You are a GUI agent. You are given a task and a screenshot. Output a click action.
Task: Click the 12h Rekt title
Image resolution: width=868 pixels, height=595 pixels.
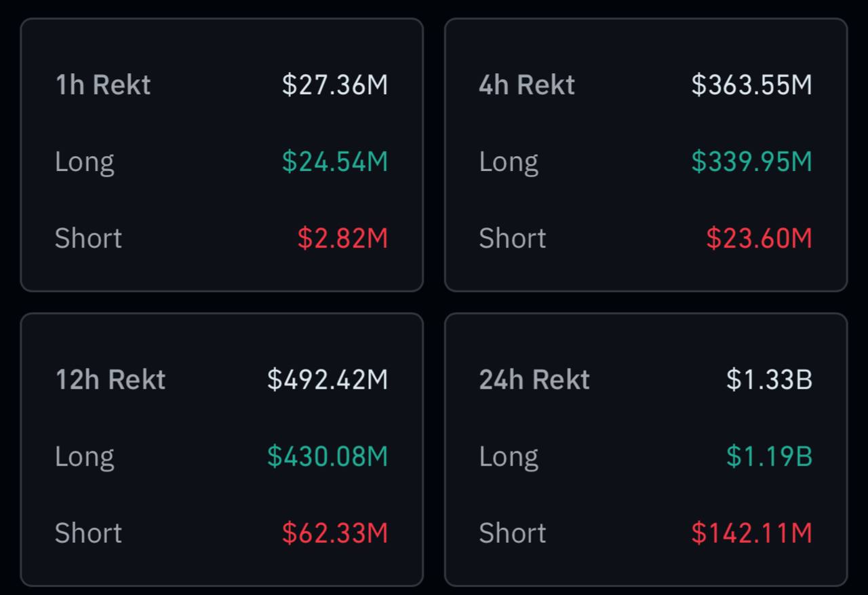click(x=110, y=379)
